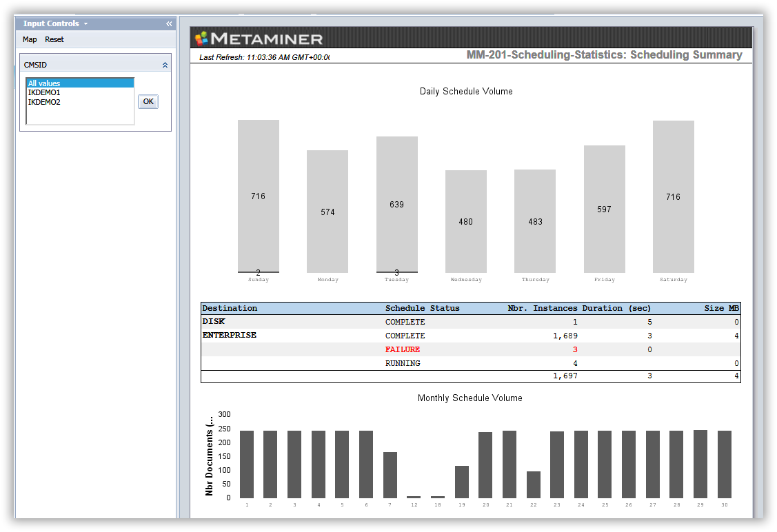
Task: Click the Map option
Action: click(x=30, y=40)
